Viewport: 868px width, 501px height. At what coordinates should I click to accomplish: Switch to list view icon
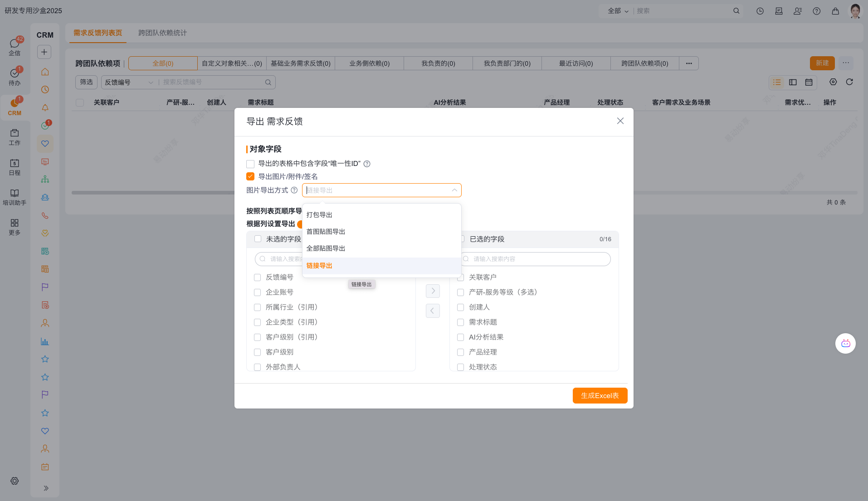tap(777, 82)
